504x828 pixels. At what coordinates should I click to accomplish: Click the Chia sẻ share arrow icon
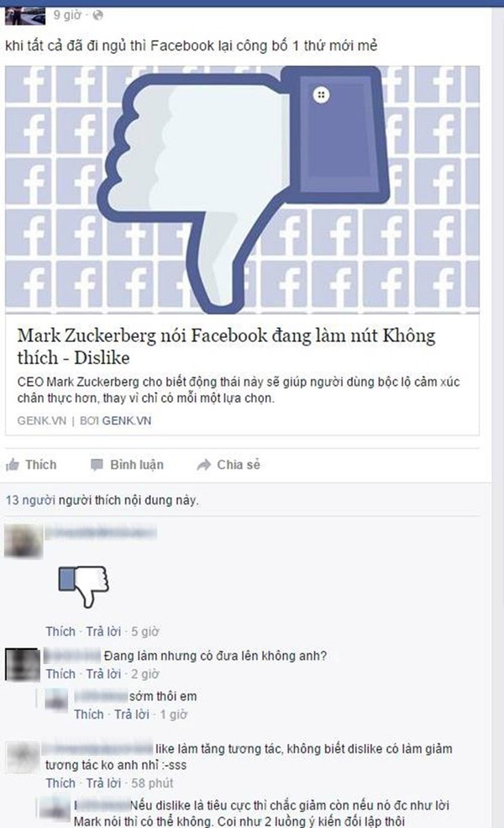[x=203, y=465]
